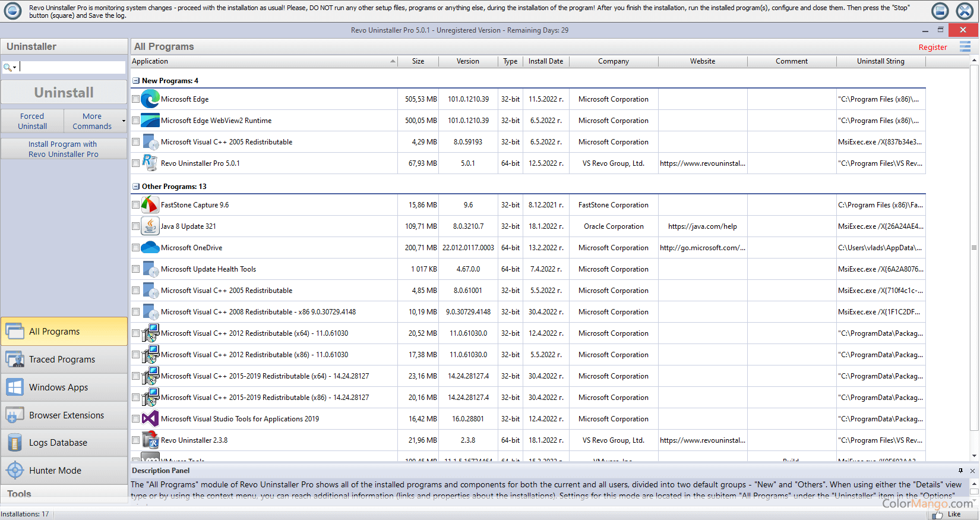
Task: Tick the FastStone Capture 9.6 checkbox
Action: click(136, 205)
